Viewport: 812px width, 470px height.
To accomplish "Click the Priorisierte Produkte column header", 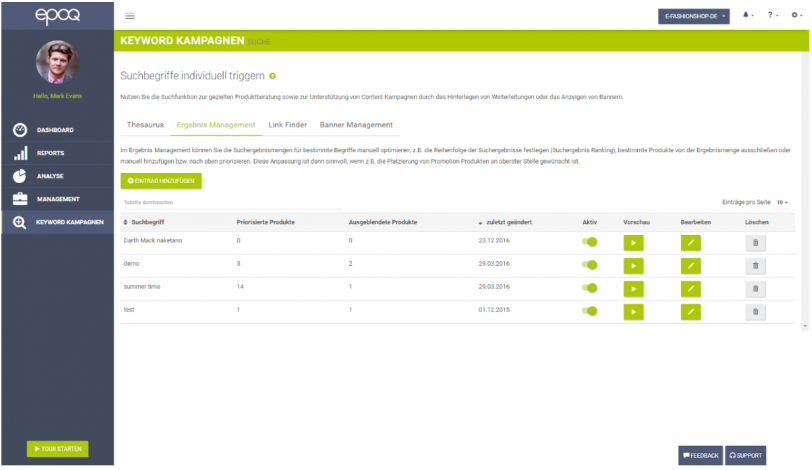I will click(266, 222).
